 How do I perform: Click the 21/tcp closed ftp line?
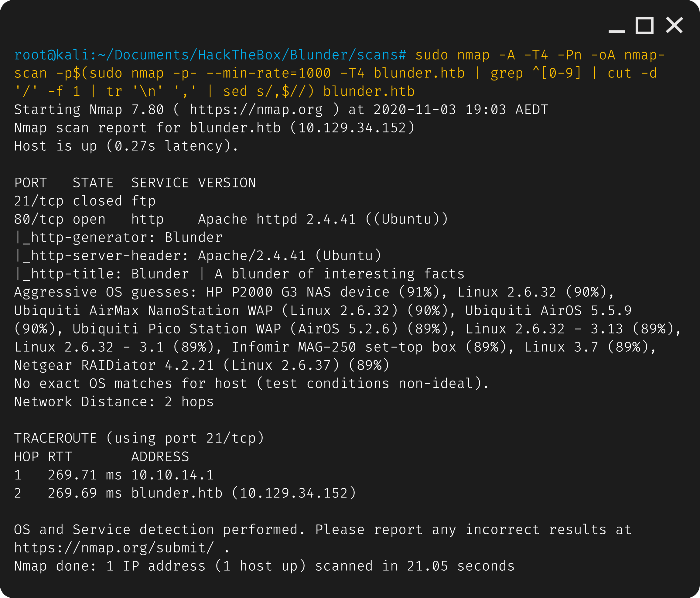coord(84,200)
